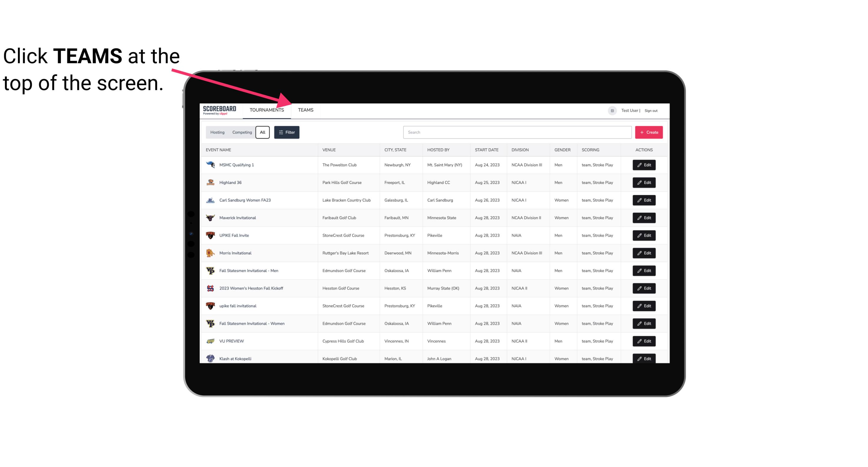Viewport: 868px width, 467px height.
Task: Click the Edit icon for Highland 36
Action: 644,182
